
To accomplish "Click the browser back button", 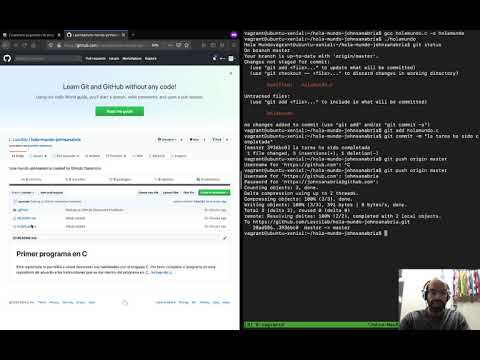I will (6, 45).
